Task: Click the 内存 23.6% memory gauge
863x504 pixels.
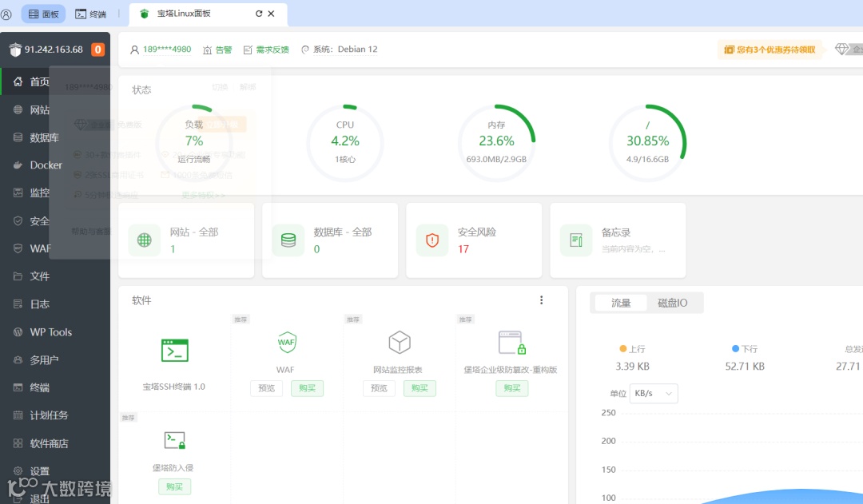Action: point(496,142)
